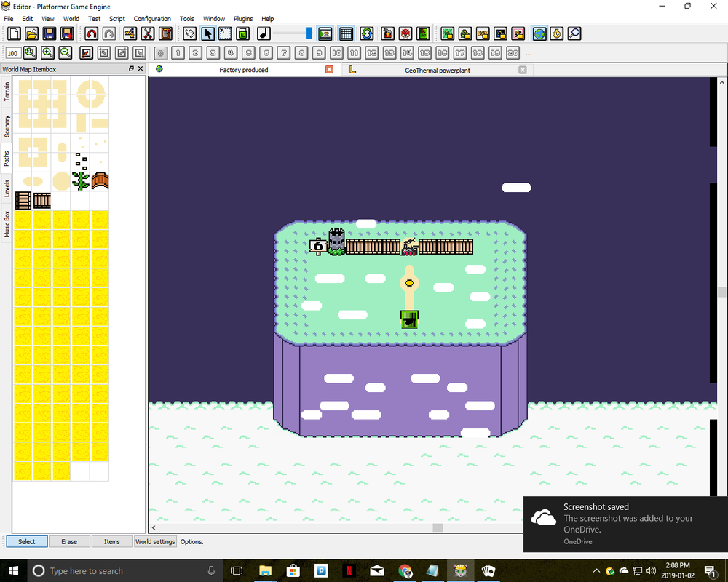This screenshot has width=728, height=582.
Task: Toggle the terrain tiles lock icon
Action: (448, 33)
